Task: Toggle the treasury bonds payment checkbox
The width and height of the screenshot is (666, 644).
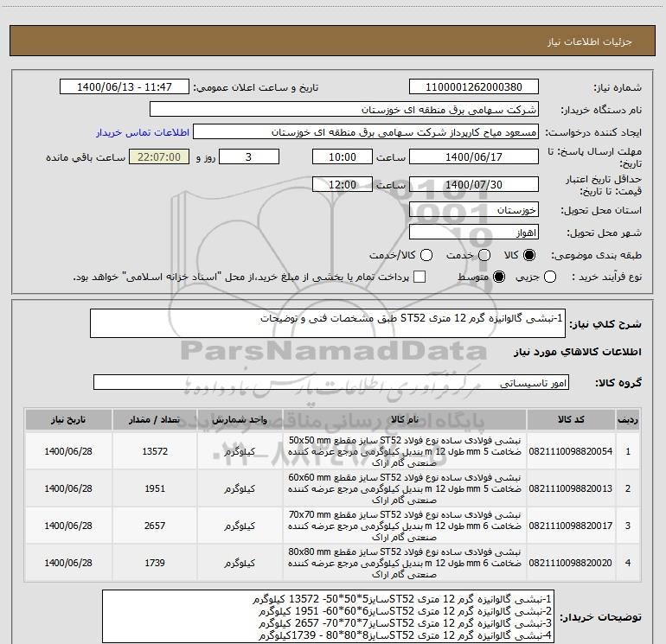Action: [420, 277]
